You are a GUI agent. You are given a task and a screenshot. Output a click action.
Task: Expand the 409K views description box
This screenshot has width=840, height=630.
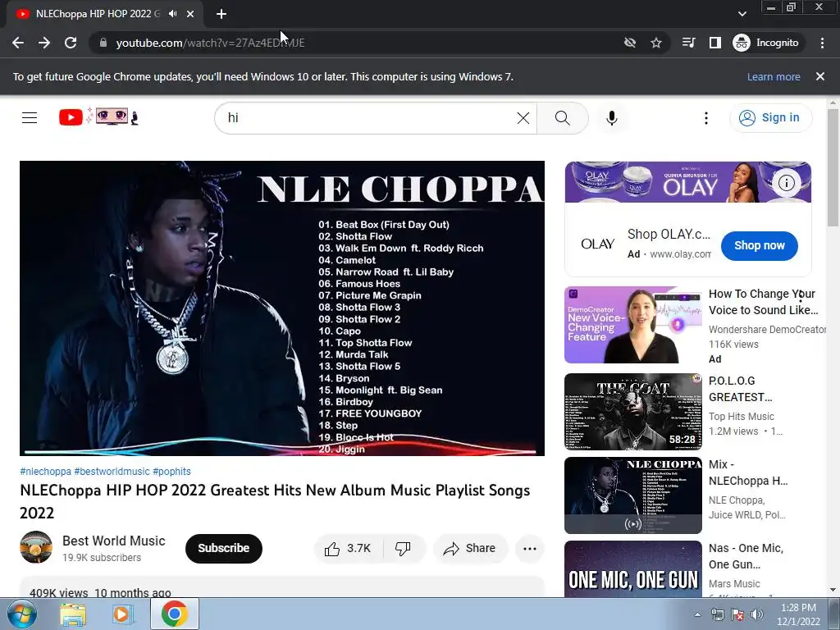tap(282, 587)
